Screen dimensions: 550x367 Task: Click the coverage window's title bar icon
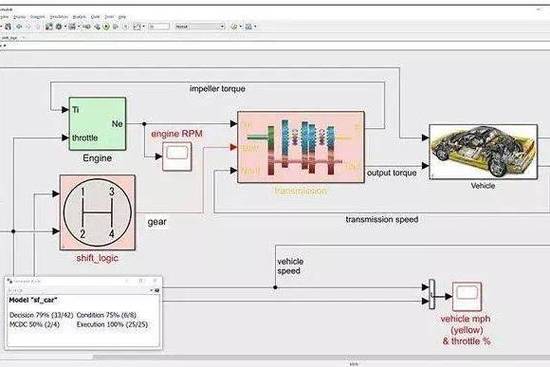click(10, 281)
